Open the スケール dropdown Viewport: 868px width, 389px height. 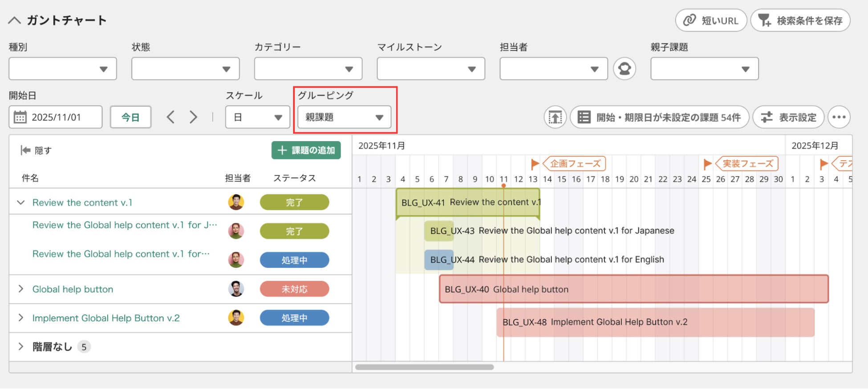point(258,117)
